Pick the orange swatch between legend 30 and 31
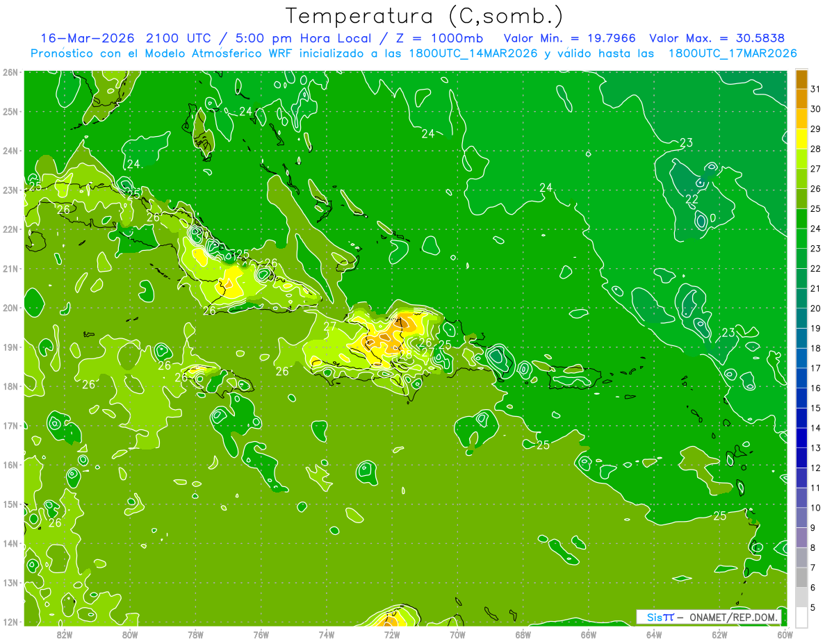 [801, 99]
